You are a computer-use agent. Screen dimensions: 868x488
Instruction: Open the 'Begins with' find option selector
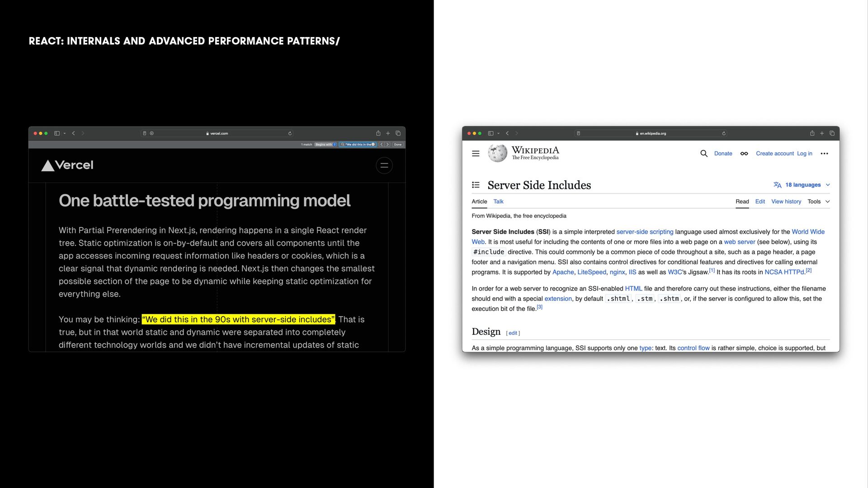click(x=325, y=145)
